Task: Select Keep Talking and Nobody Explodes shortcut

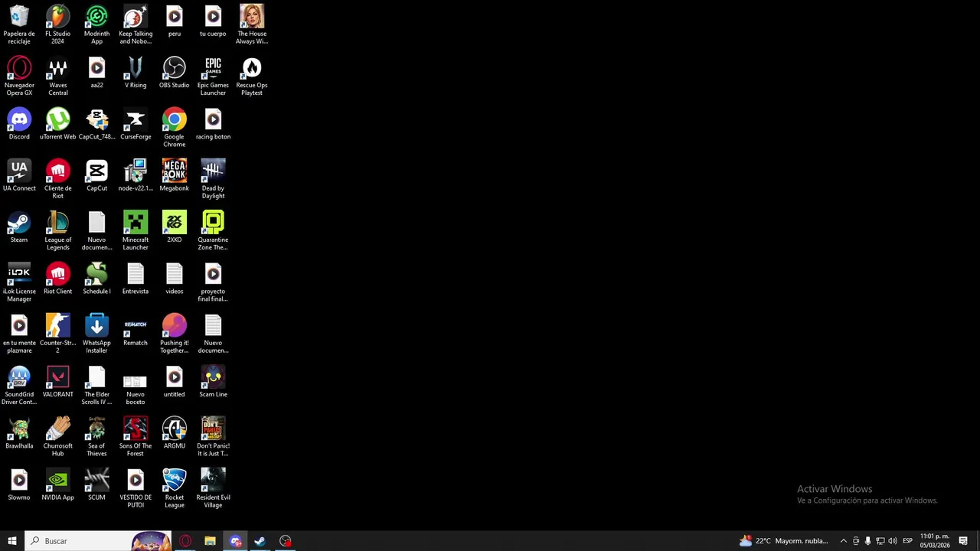Action: 136,24
